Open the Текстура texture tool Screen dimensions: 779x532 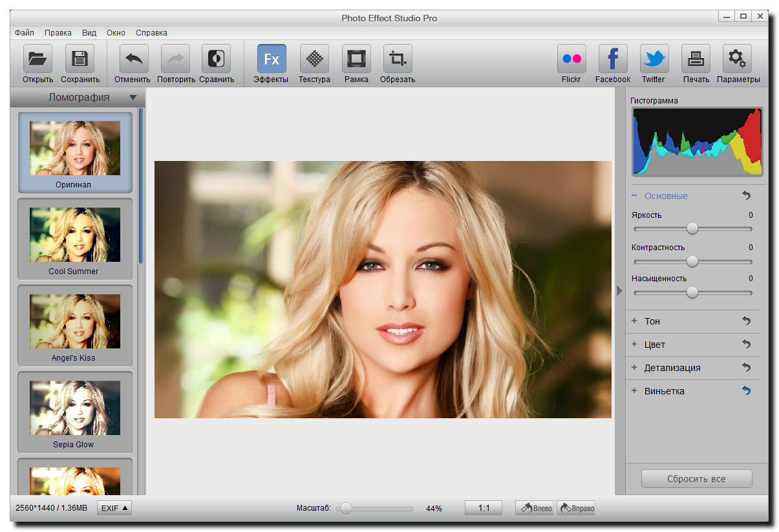(314, 59)
